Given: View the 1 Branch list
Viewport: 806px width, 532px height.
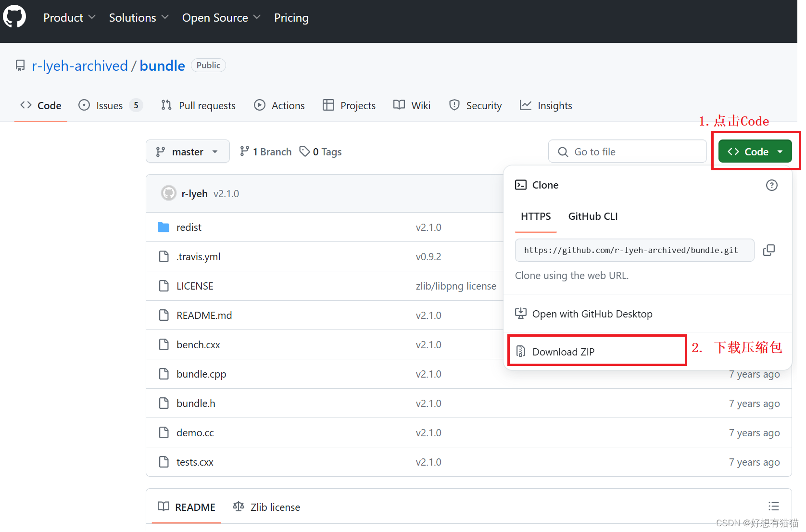Looking at the screenshot, I should [x=265, y=152].
